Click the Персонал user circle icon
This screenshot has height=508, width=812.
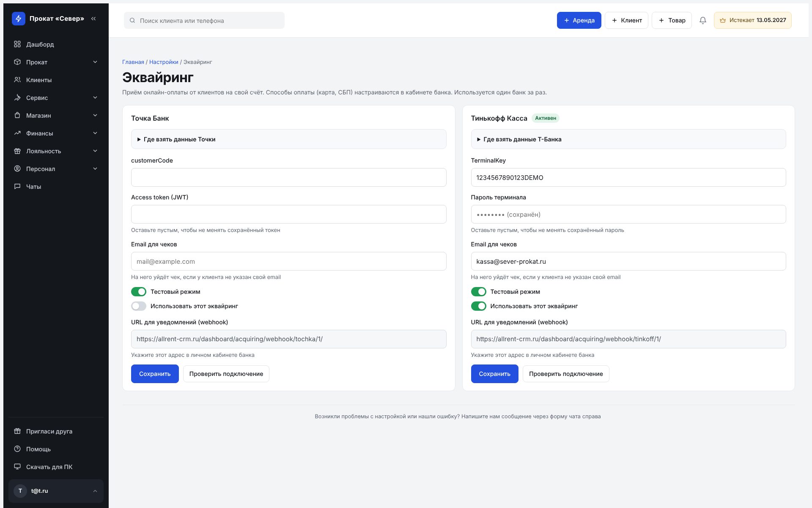click(x=17, y=168)
